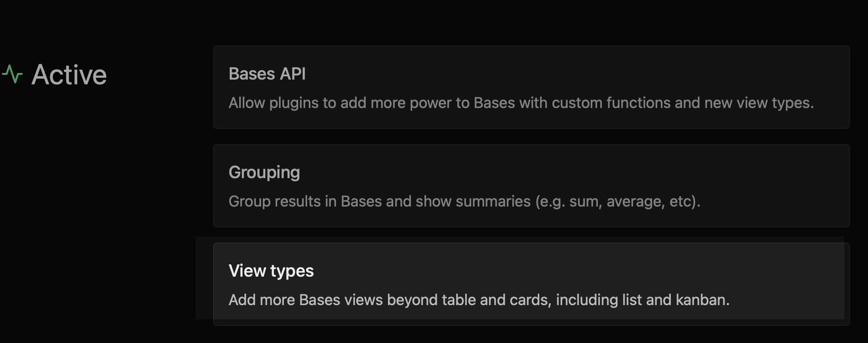
Task: Click the Bases API title text
Action: click(x=267, y=74)
